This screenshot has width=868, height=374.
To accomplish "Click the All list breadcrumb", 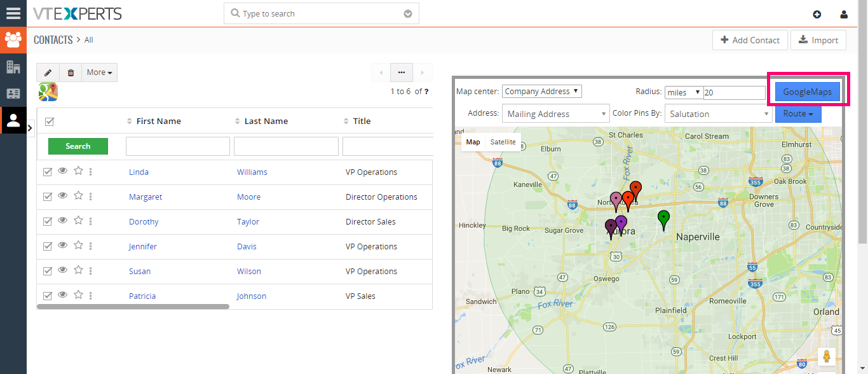I will click(89, 40).
